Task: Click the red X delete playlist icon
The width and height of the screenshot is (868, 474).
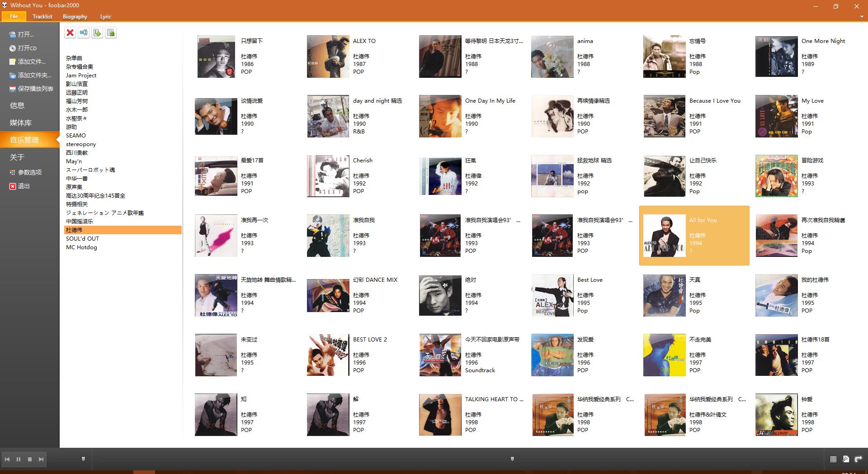Action: pos(70,33)
